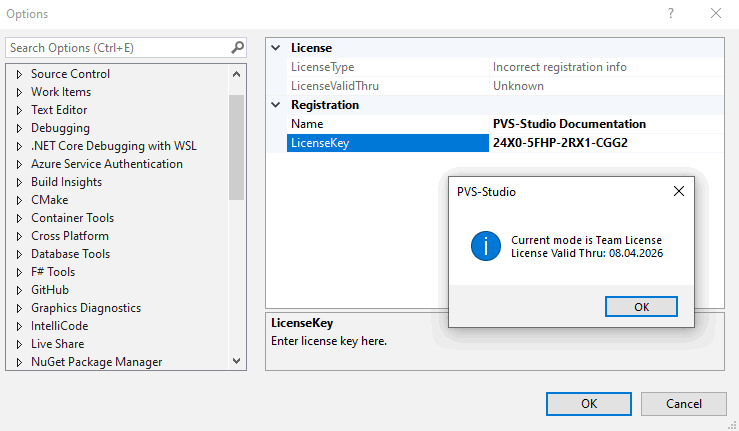The width and height of the screenshot is (739, 431).
Task: Click OK in the PVS-Studio dialog
Action: [x=641, y=307]
